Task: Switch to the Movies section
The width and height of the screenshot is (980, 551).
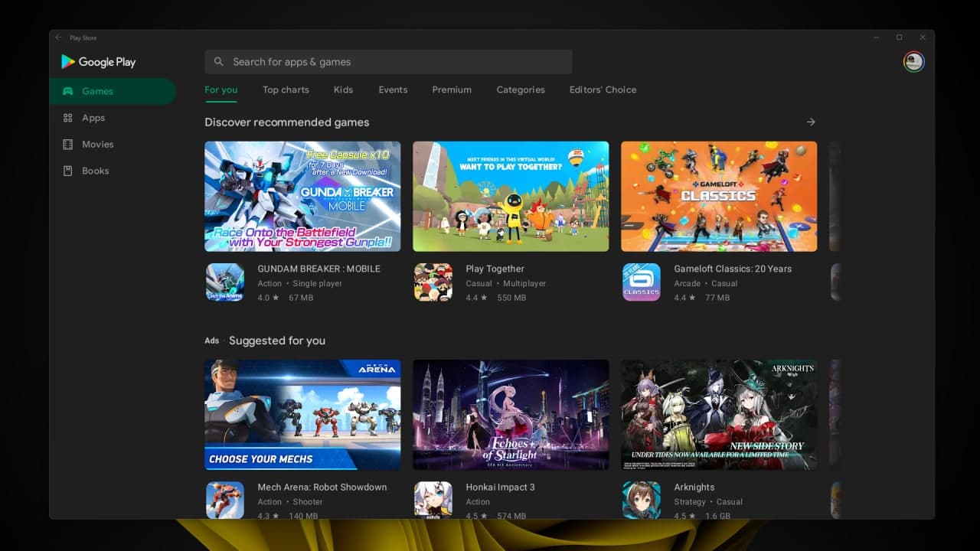Action: (x=97, y=144)
